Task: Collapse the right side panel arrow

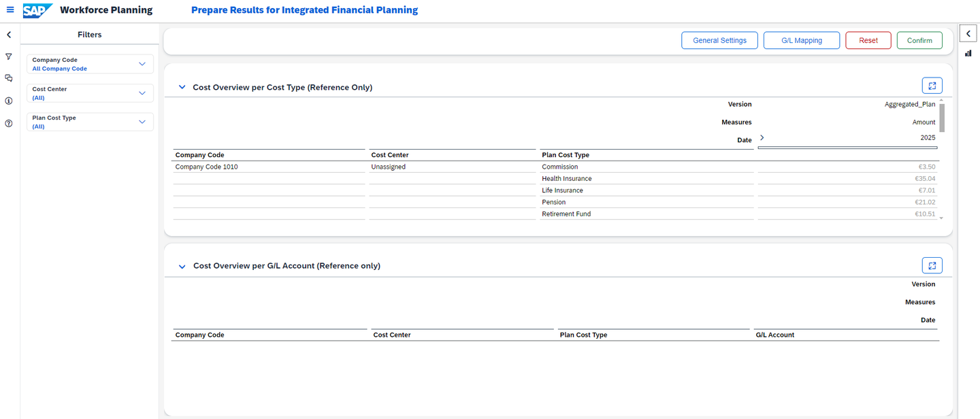Action: tap(968, 33)
